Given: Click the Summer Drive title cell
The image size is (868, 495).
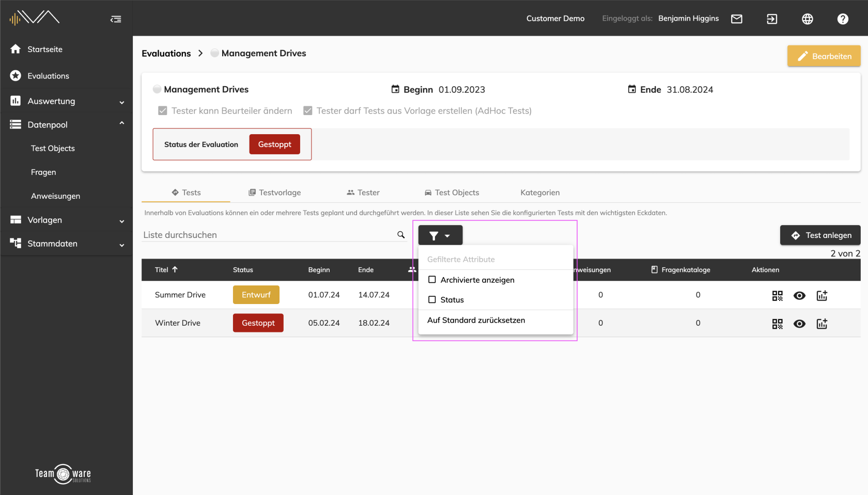Looking at the screenshot, I should (x=180, y=295).
